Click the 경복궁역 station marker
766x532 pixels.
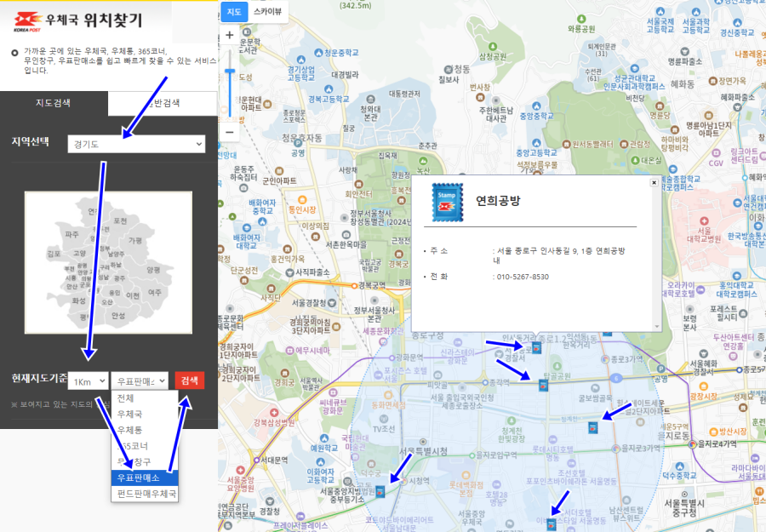point(355,286)
